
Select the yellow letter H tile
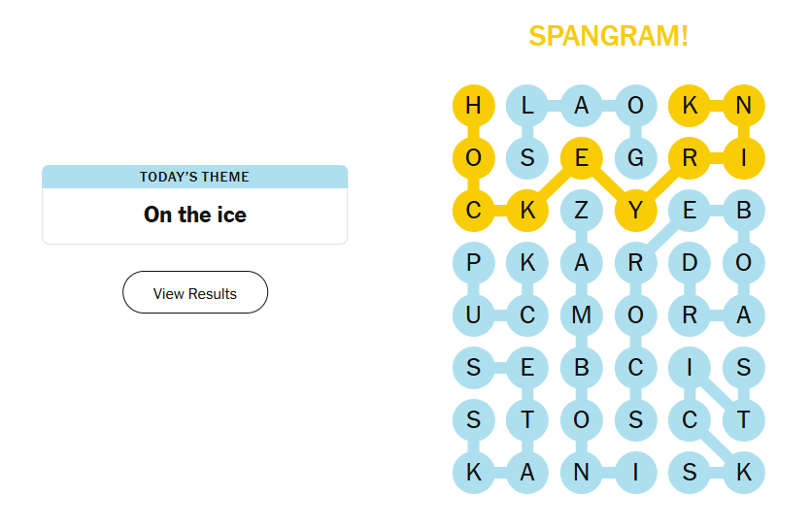click(x=473, y=106)
